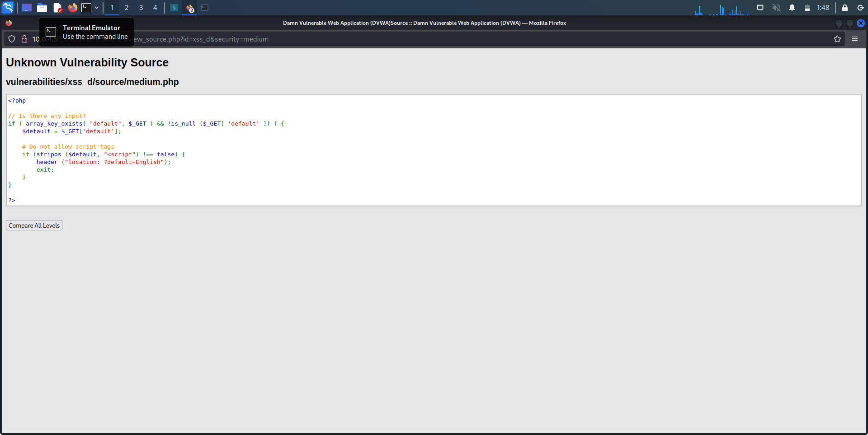Click the tracking protection shield icon
The image size is (868, 435).
tap(12, 39)
